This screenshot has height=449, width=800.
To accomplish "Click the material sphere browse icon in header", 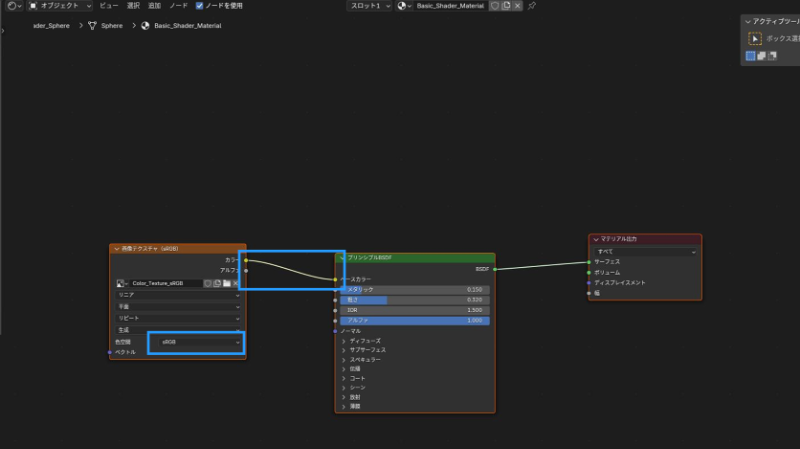I will click(x=404, y=6).
